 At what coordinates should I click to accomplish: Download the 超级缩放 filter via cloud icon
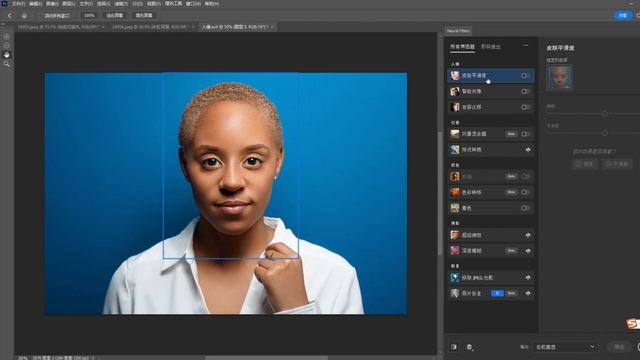(x=528, y=235)
